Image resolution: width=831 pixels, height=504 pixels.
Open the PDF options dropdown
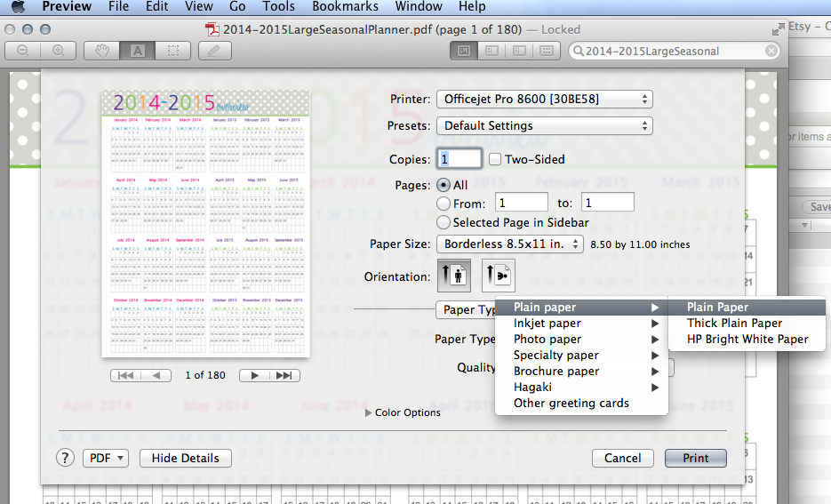(x=106, y=458)
